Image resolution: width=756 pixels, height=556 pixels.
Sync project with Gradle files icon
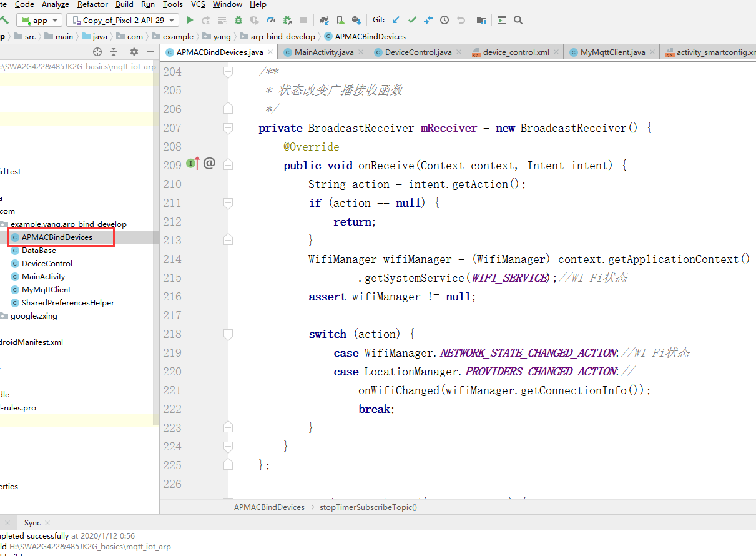pyautogui.click(x=324, y=20)
